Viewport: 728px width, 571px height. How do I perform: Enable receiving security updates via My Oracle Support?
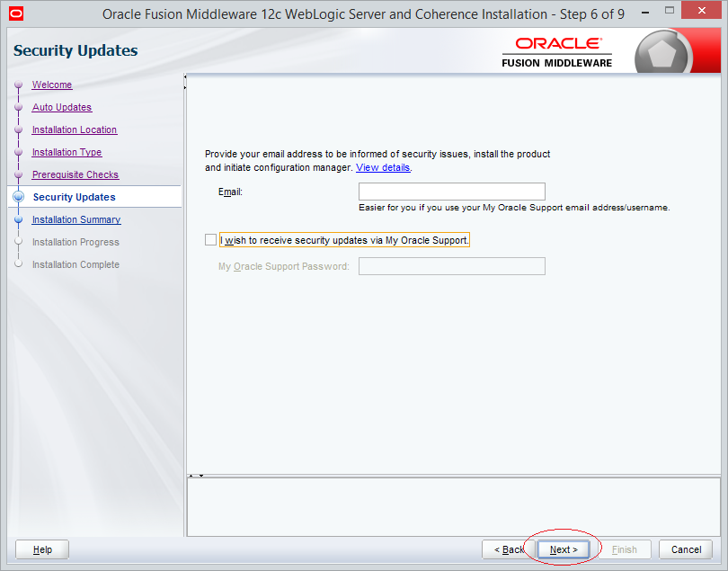[x=210, y=240]
